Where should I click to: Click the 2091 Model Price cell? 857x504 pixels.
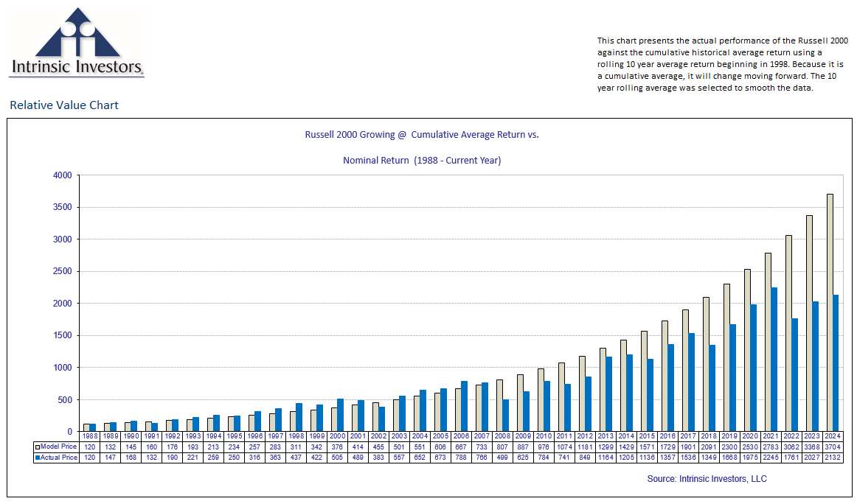(709, 447)
